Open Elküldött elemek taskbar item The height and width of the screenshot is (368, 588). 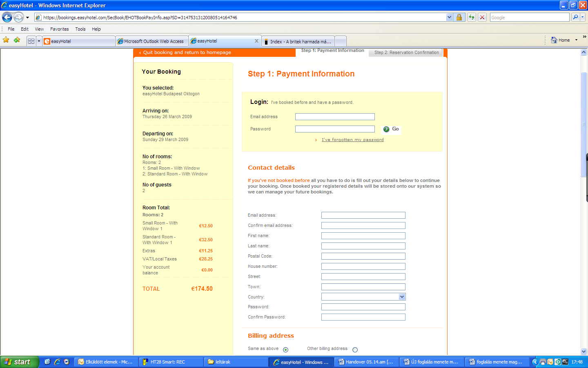pyautogui.click(x=106, y=362)
